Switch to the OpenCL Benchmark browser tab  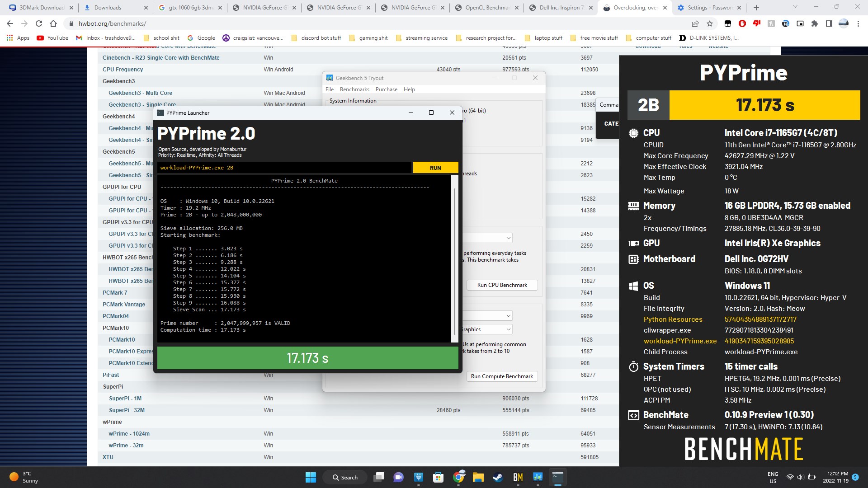pyautogui.click(x=486, y=8)
